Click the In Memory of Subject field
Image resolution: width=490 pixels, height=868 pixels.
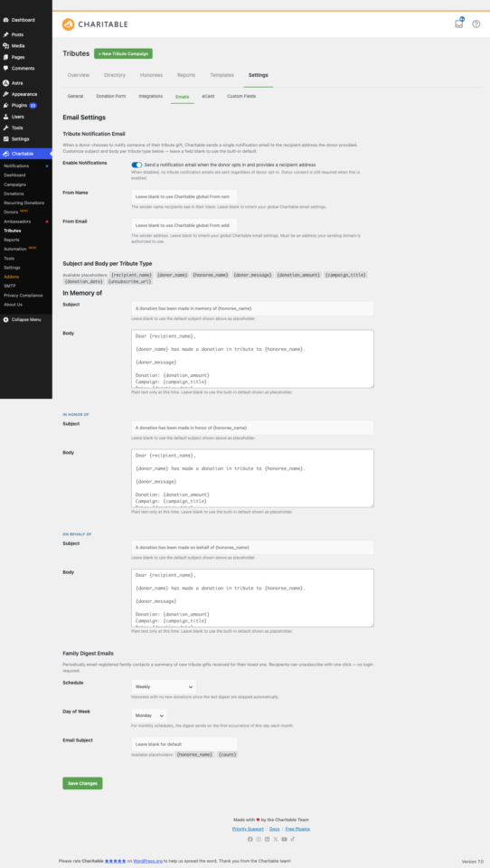252,308
